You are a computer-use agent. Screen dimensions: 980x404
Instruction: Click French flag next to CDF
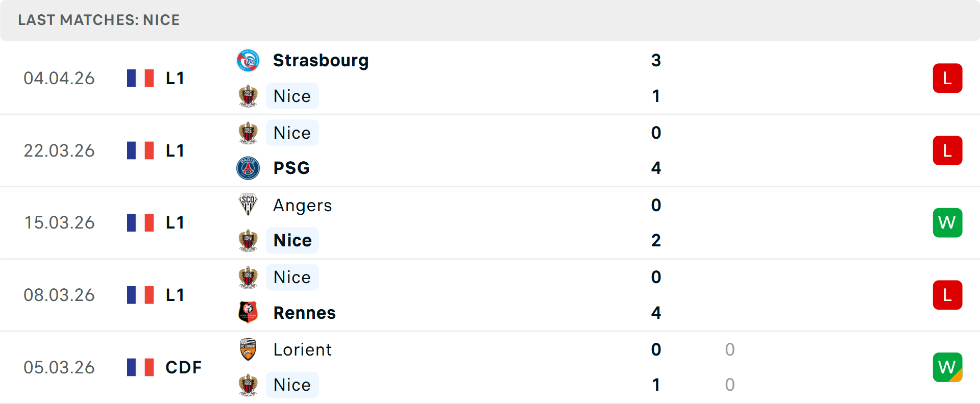pyautogui.click(x=140, y=367)
